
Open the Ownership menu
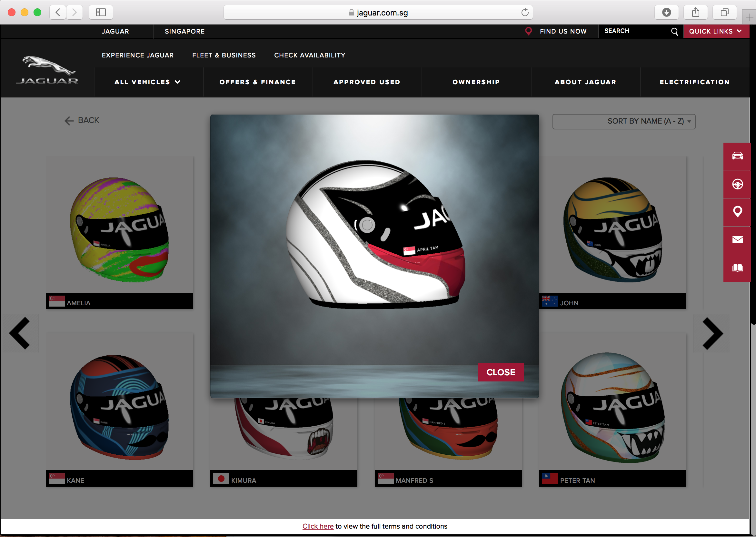[476, 82]
